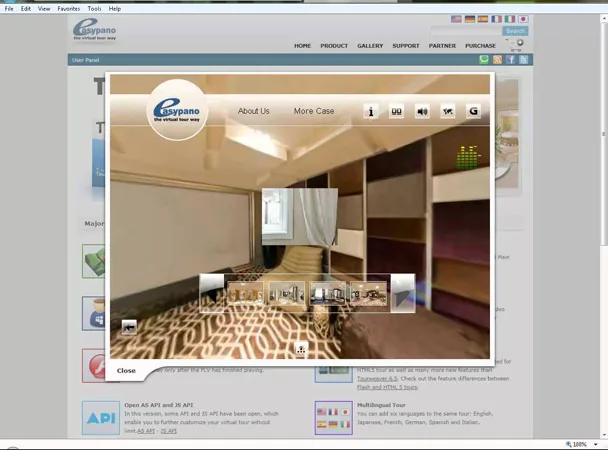Open the world map icon in tour
The height and width of the screenshot is (450, 608).
click(x=447, y=112)
